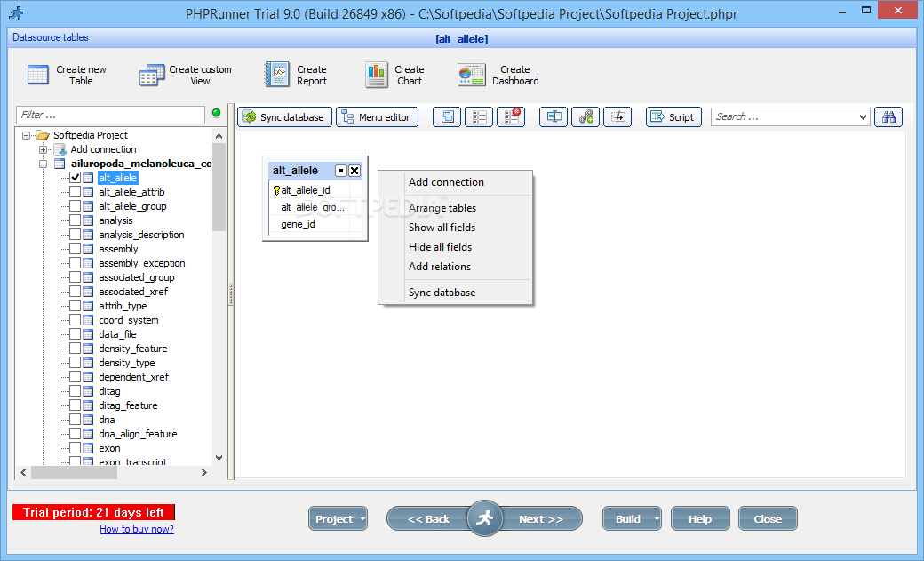
Task: Click the Create Dashboard icon
Action: [x=472, y=75]
